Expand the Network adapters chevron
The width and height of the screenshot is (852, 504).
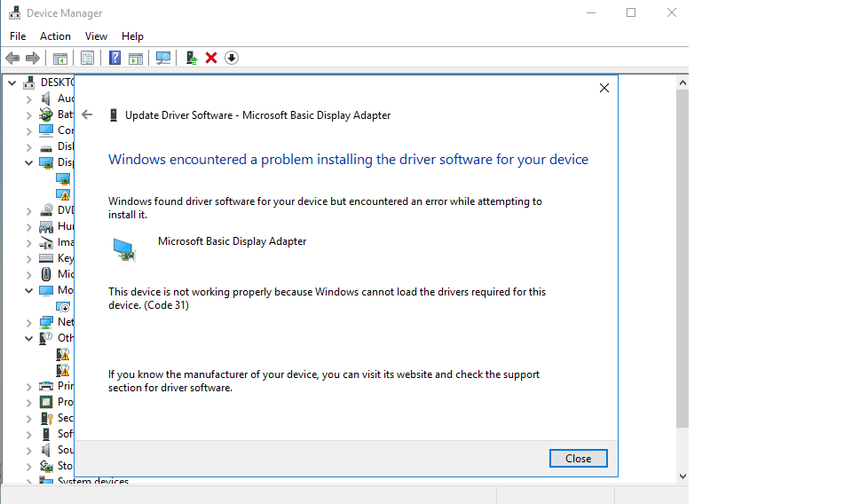(x=28, y=323)
